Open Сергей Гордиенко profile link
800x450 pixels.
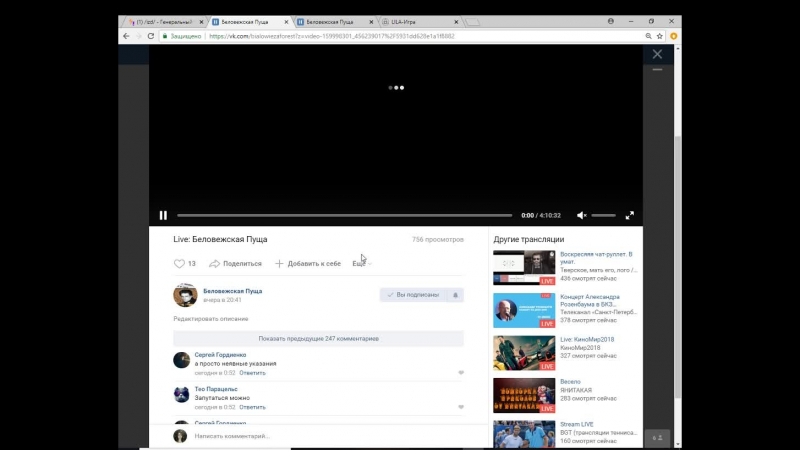pos(220,355)
